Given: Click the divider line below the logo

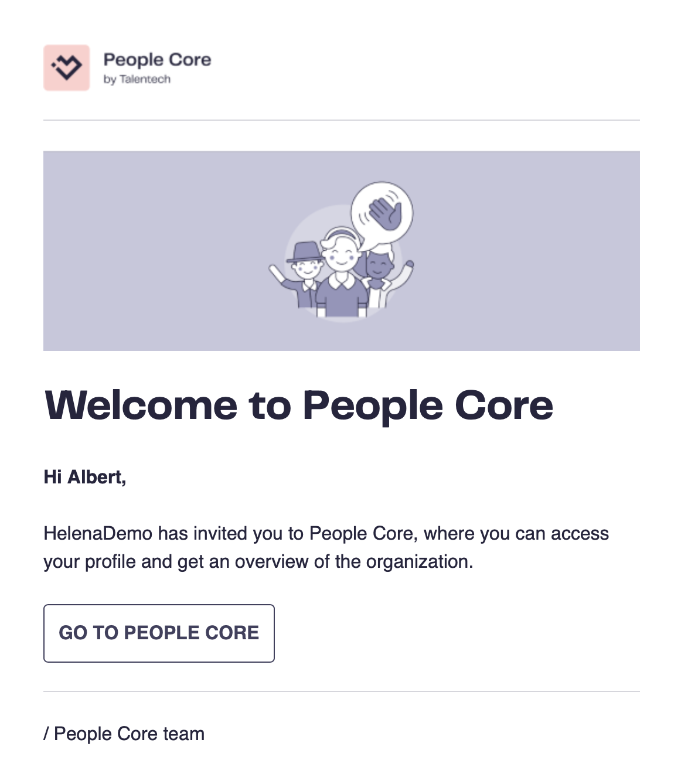Looking at the screenshot, I should point(342,120).
